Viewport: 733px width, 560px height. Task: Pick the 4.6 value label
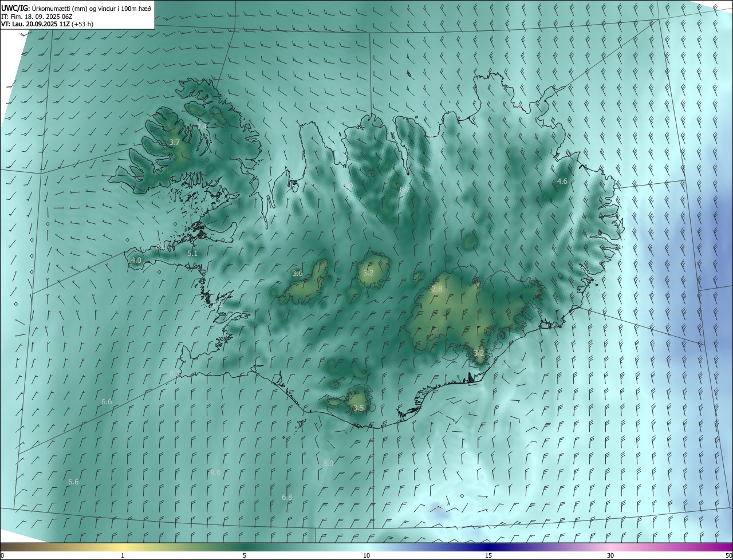[x=562, y=181]
